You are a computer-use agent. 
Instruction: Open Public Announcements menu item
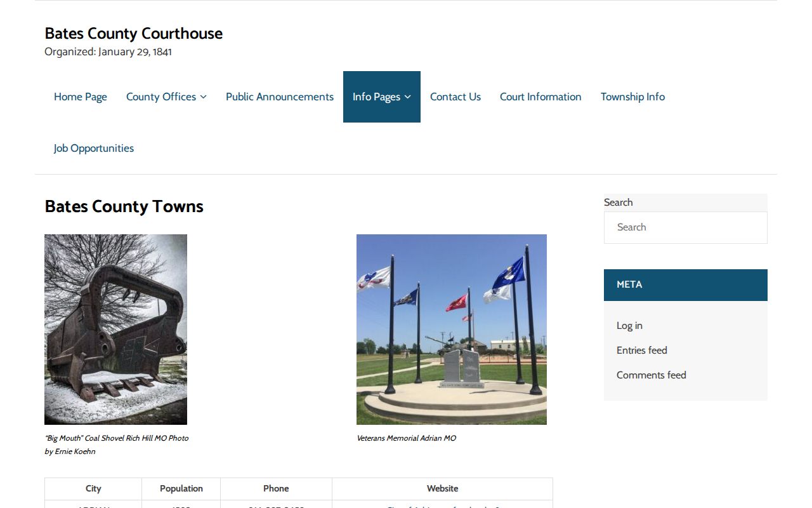pos(280,97)
